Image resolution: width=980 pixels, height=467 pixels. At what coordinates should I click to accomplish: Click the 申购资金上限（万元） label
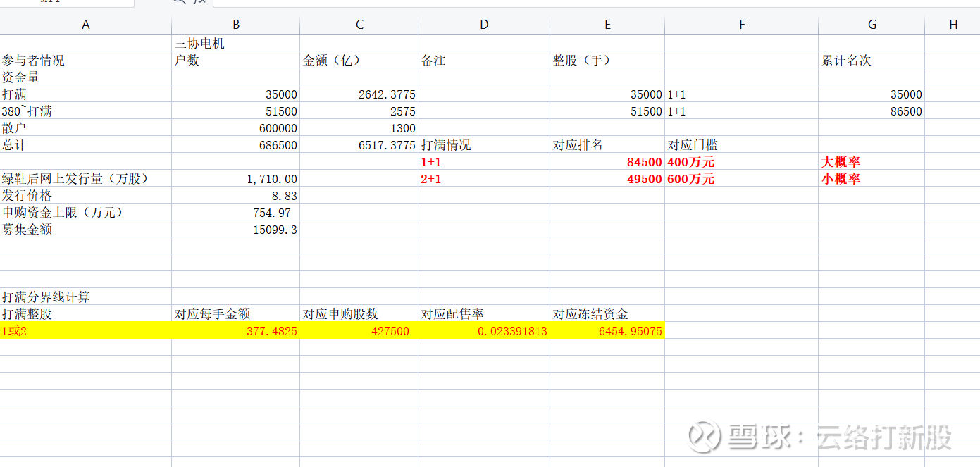click(86, 212)
